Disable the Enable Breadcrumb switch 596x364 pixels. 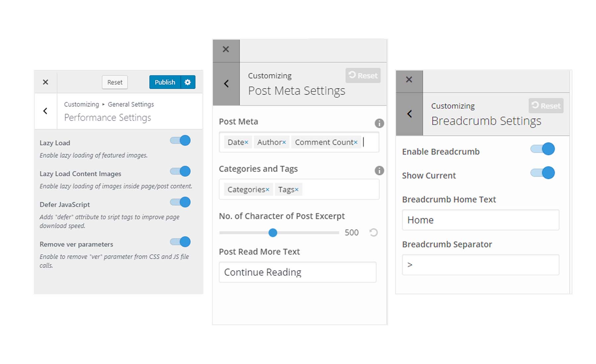point(543,149)
